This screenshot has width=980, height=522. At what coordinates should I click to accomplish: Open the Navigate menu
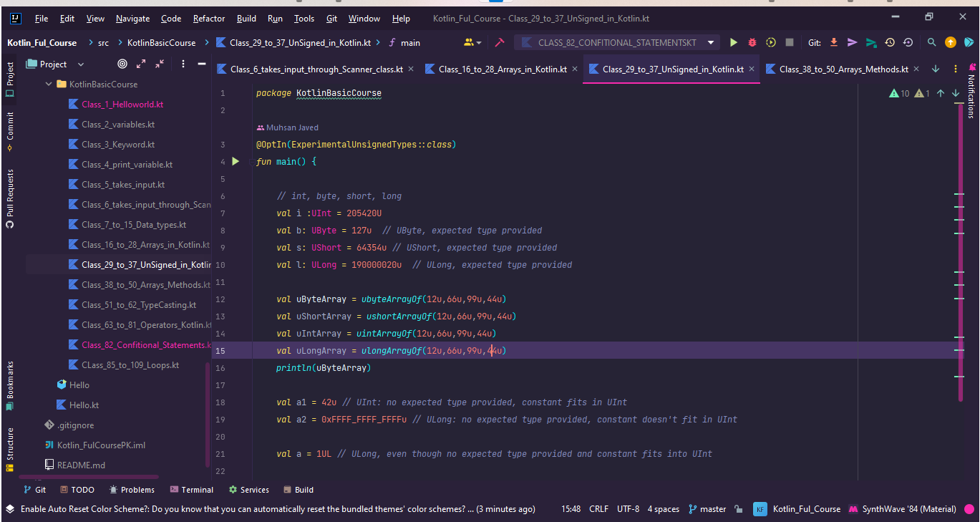pos(132,19)
